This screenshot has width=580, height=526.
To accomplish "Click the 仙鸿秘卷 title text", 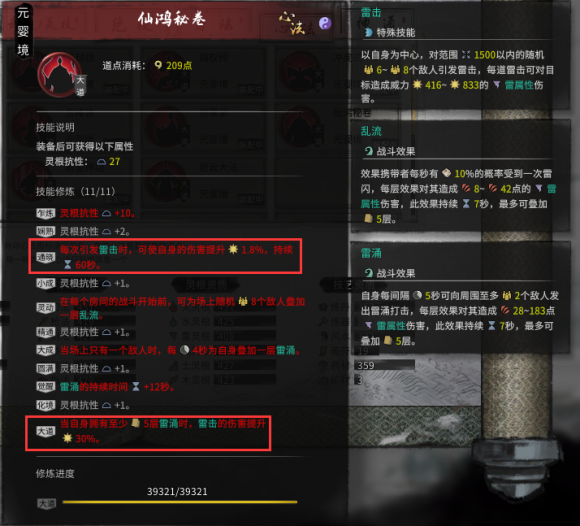I will pyautogui.click(x=172, y=18).
